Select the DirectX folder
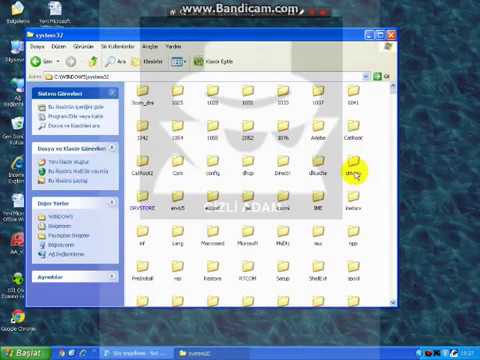 (x=283, y=165)
